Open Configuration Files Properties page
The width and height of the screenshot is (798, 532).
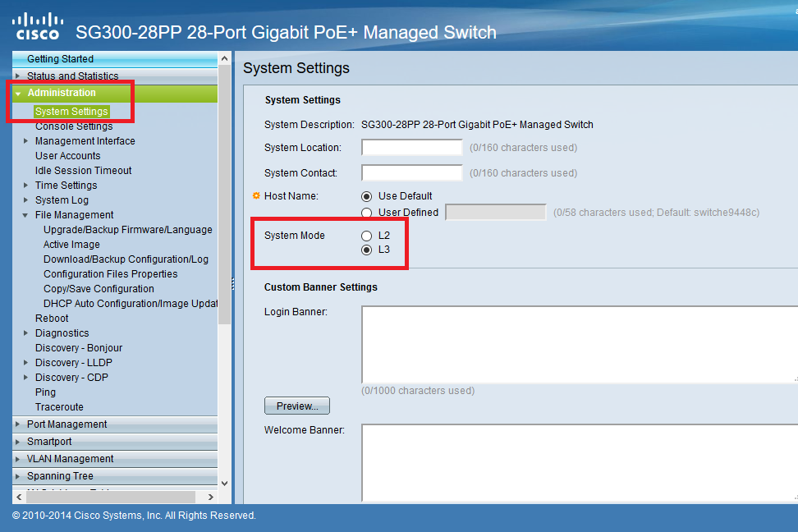(x=111, y=274)
